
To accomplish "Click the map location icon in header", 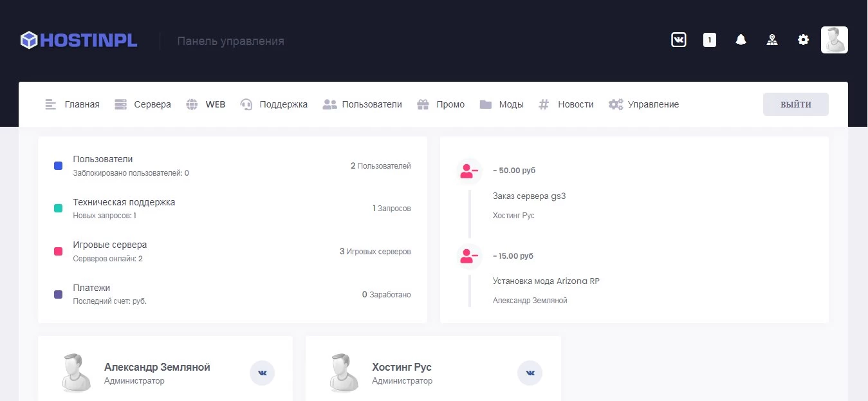I will 772,40.
